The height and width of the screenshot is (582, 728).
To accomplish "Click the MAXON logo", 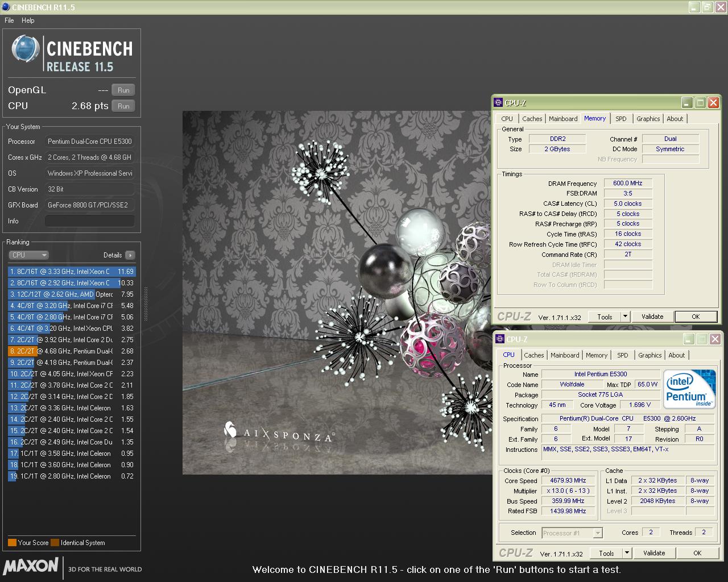I will 31,567.
